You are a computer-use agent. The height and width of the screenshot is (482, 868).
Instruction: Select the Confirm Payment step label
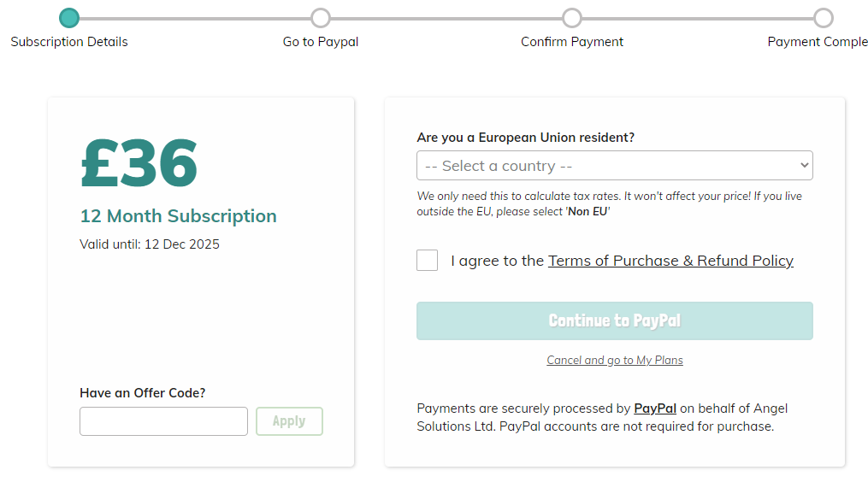pyautogui.click(x=572, y=42)
